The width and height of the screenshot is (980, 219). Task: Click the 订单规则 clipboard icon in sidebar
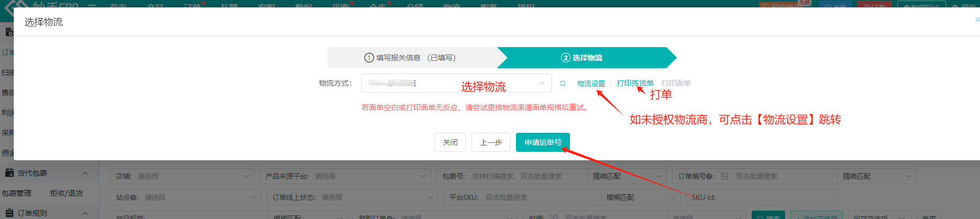(x=9, y=213)
